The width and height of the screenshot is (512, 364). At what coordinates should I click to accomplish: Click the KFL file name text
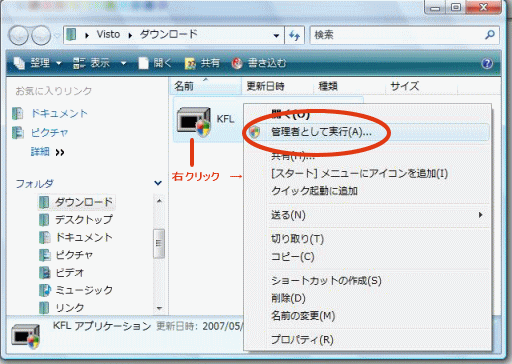225,119
